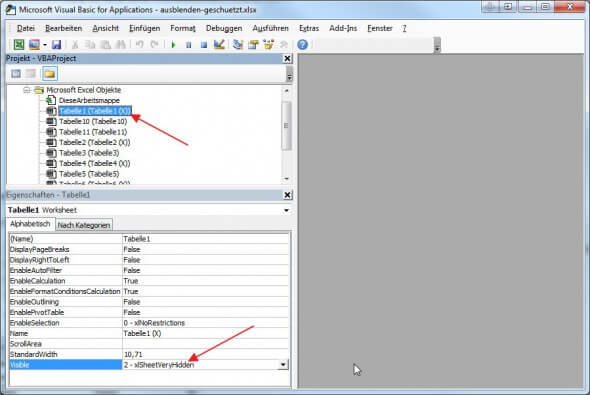Click project tree scrollbar down arrow
The height and width of the screenshot is (395, 590).
pyautogui.click(x=287, y=179)
